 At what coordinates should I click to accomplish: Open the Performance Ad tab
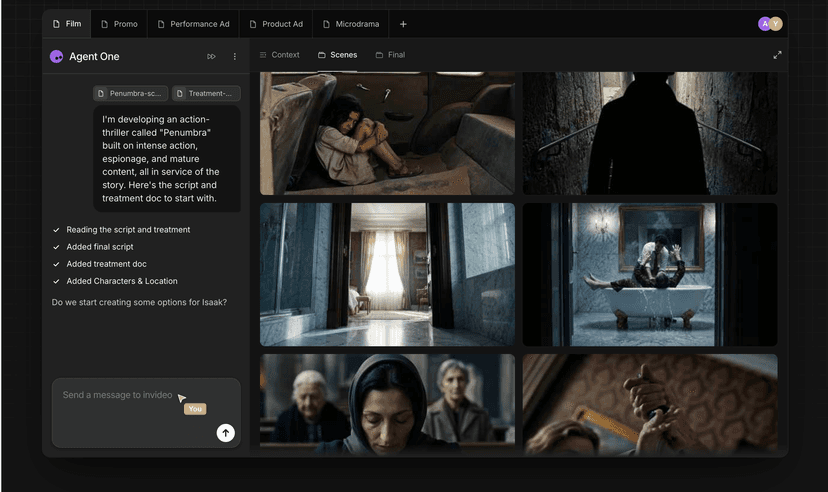[x=193, y=24]
